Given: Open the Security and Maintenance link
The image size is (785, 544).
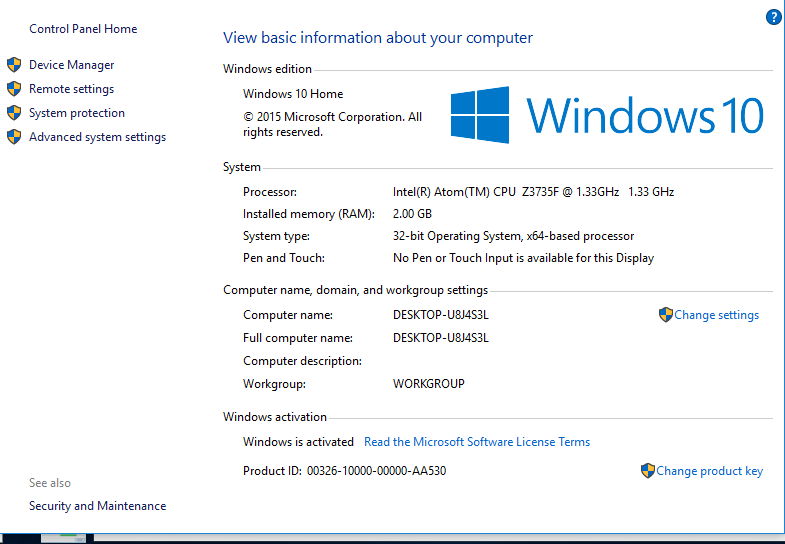Looking at the screenshot, I should click(97, 506).
